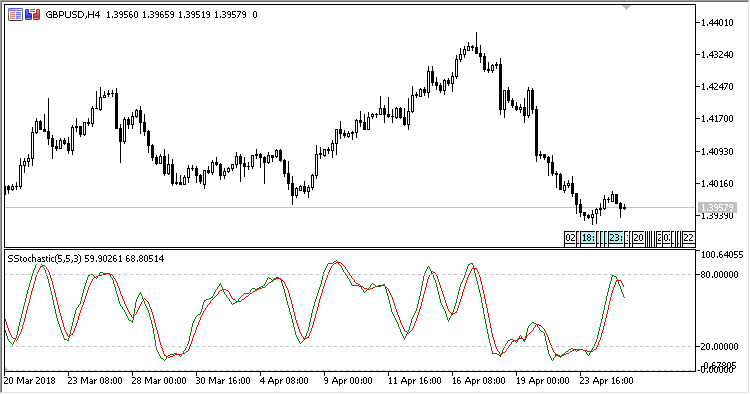Click the signal value 68.80514 readout
The height and width of the screenshot is (394, 750).
pyautogui.click(x=144, y=259)
